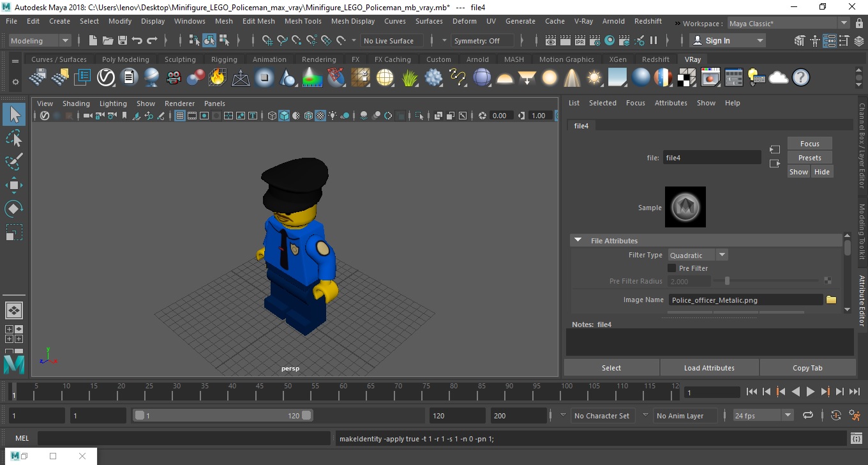Image resolution: width=868 pixels, height=465 pixels.
Task: Toggle use all lights in viewport
Action: [x=333, y=116]
